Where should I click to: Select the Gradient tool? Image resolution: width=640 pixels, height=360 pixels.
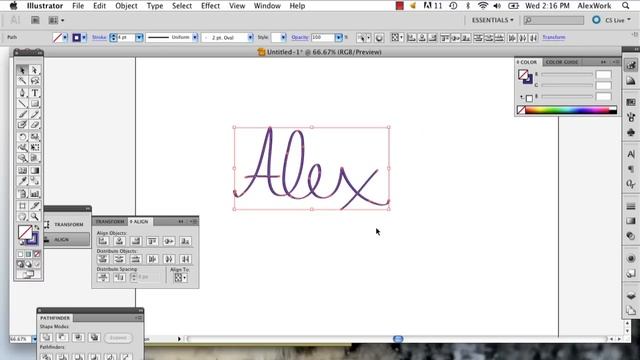(x=35, y=171)
